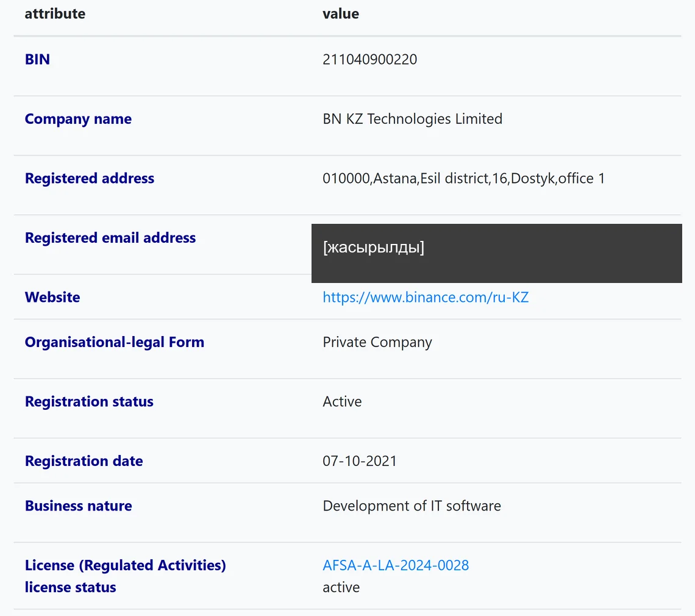Click the 'License (Regulated Activities)' label
This screenshot has width=695, height=616.
126,565
